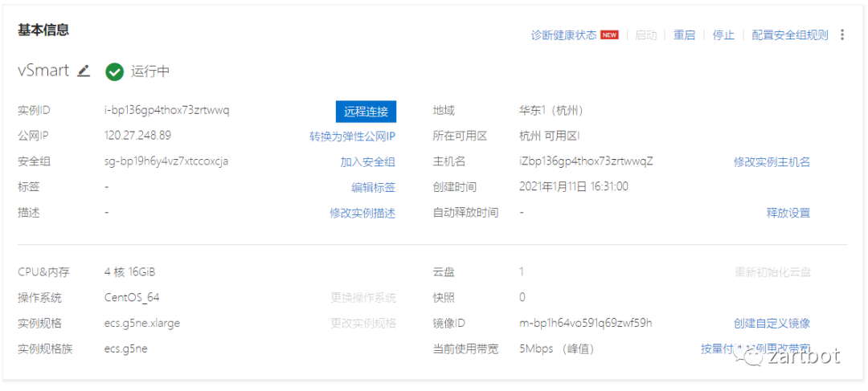Click the 运行中 status text

click(x=150, y=72)
